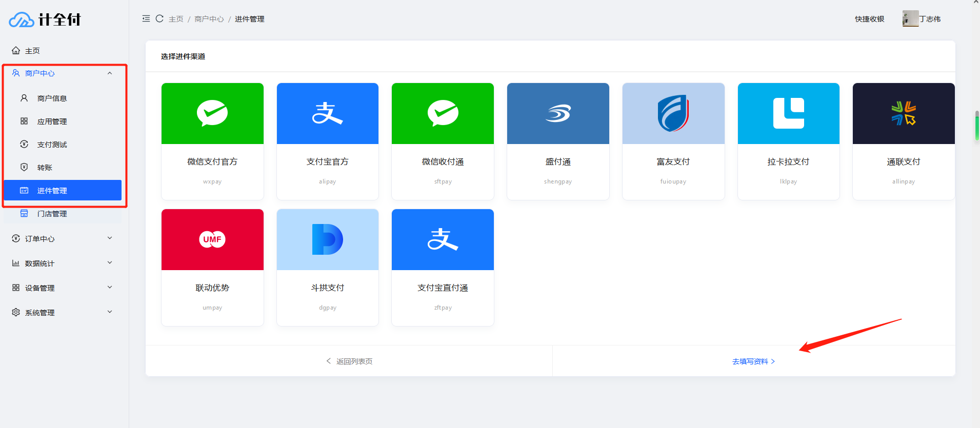Viewport: 980px width, 428px height.
Task: Click the 拉卡拉支付 channel name
Action: click(x=789, y=161)
